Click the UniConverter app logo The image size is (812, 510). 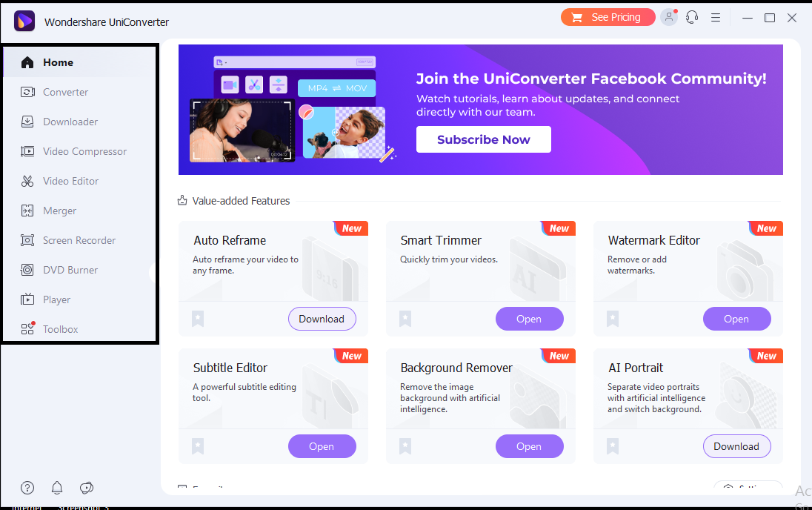pos(24,21)
